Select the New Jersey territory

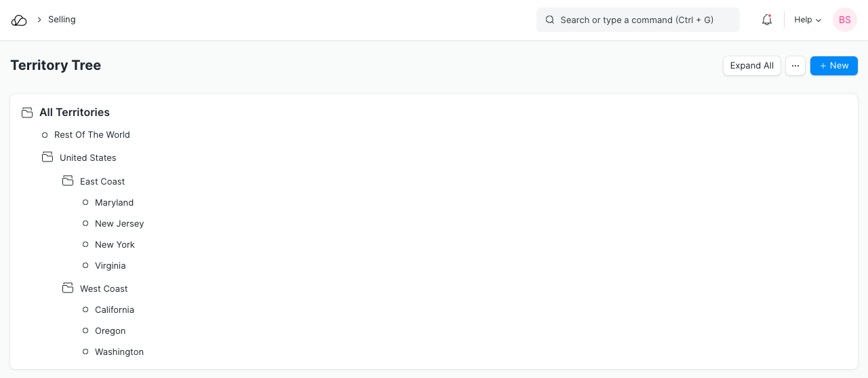tap(119, 224)
